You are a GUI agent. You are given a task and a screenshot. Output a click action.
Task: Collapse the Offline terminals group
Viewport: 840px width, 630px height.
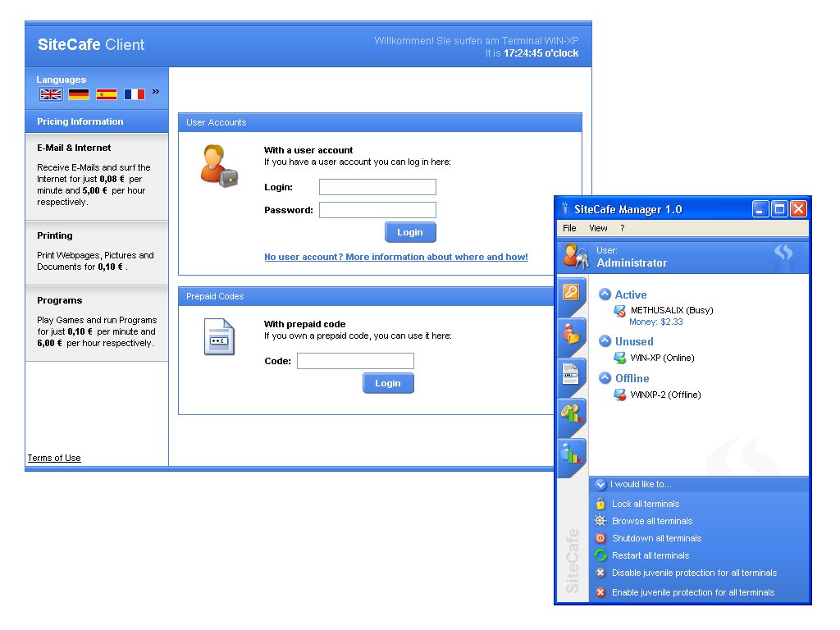[605, 377]
